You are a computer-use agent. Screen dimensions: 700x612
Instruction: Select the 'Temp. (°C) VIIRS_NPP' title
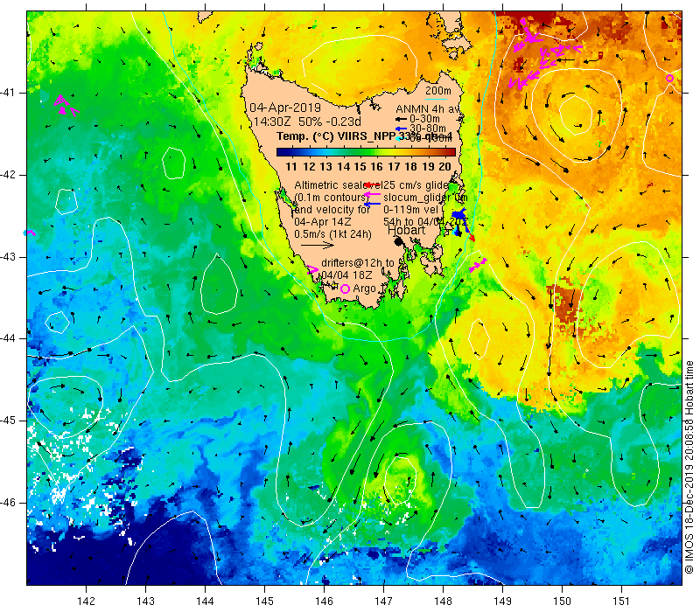[336, 136]
